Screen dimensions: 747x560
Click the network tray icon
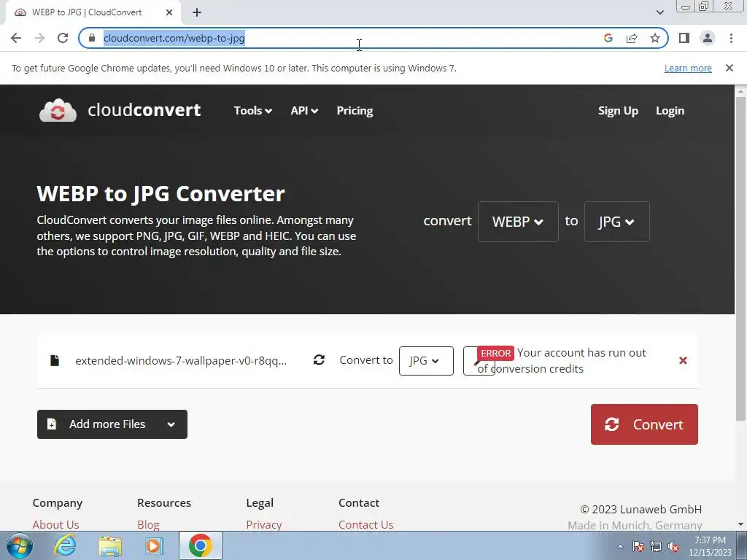pos(656,546)
